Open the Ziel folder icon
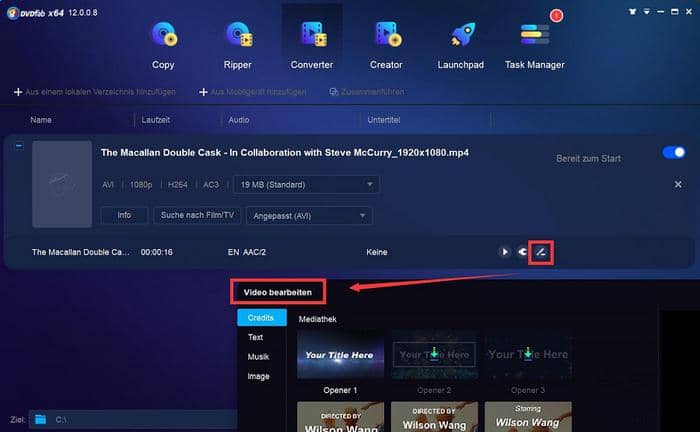The image size is (700, 432). tap(41, 420)
